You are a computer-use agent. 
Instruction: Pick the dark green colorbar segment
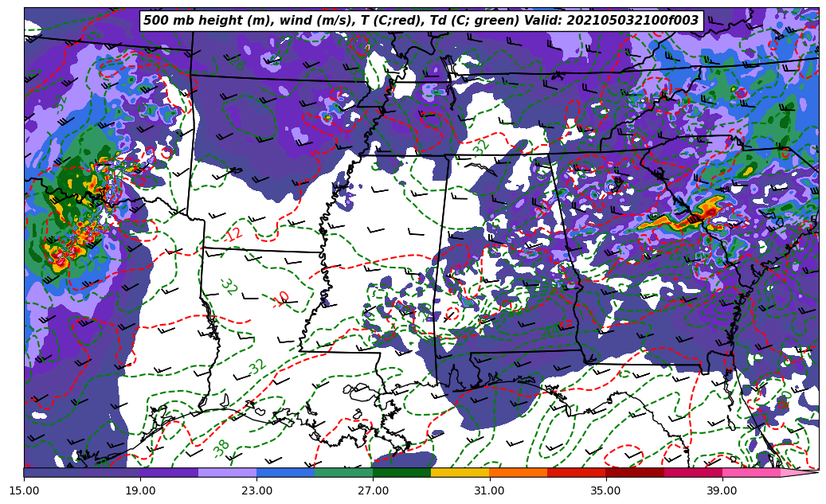401,472
